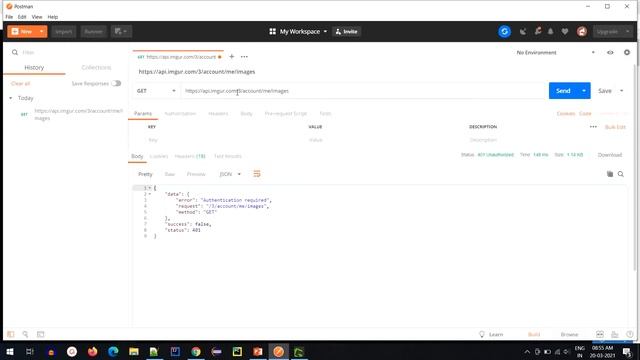Screen dimensions: 640x360
Task: Open Chrome from the taskbar
Action: pyautogui.click(x=196, y=351)
